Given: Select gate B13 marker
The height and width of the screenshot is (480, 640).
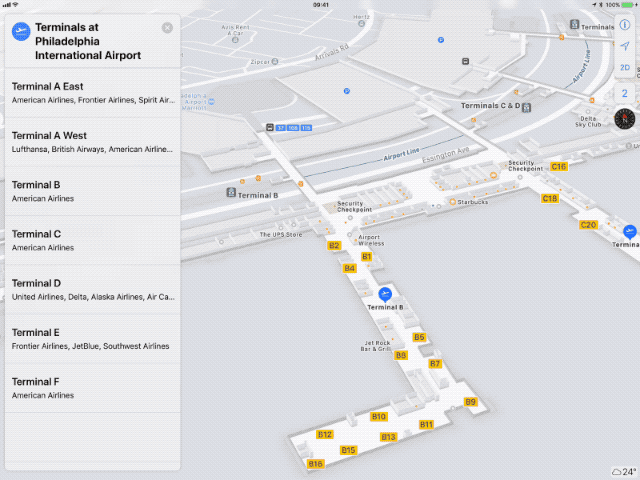Looking at the screenshot, I should [x=388, y=437].
